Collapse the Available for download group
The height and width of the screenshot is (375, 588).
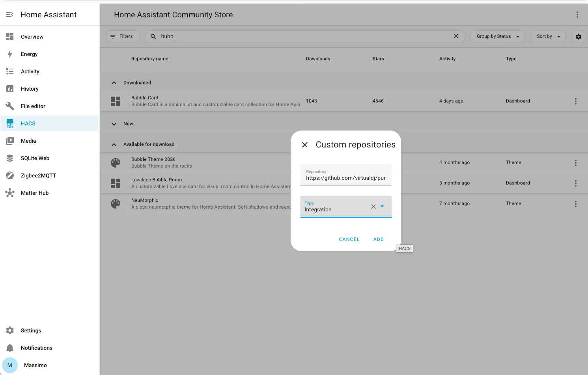pos(114,144)
